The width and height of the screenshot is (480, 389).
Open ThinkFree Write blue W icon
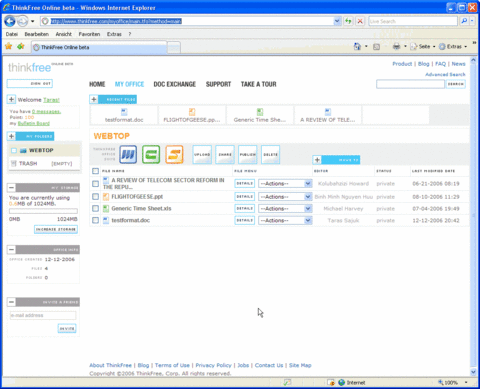[x=128, y=154]
